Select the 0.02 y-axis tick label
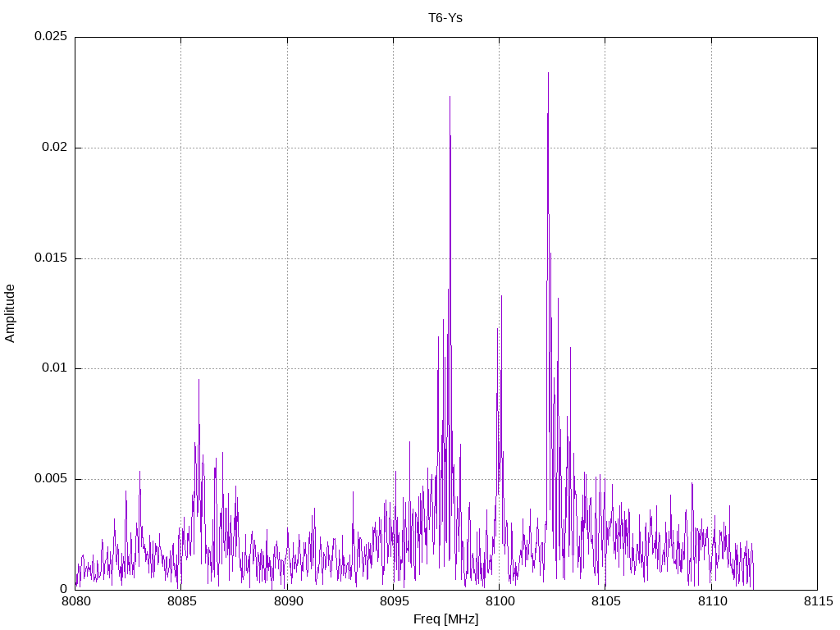840x630 pixels. click(x=54, y=148)
